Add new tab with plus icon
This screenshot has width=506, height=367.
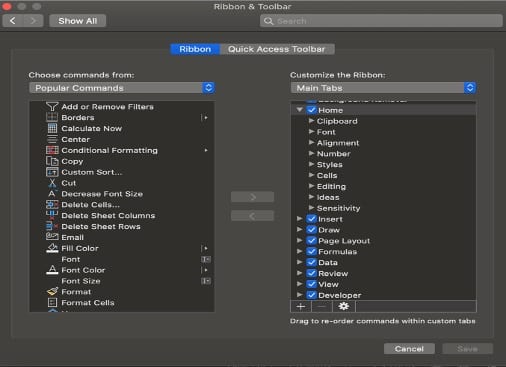click(301, 306)
